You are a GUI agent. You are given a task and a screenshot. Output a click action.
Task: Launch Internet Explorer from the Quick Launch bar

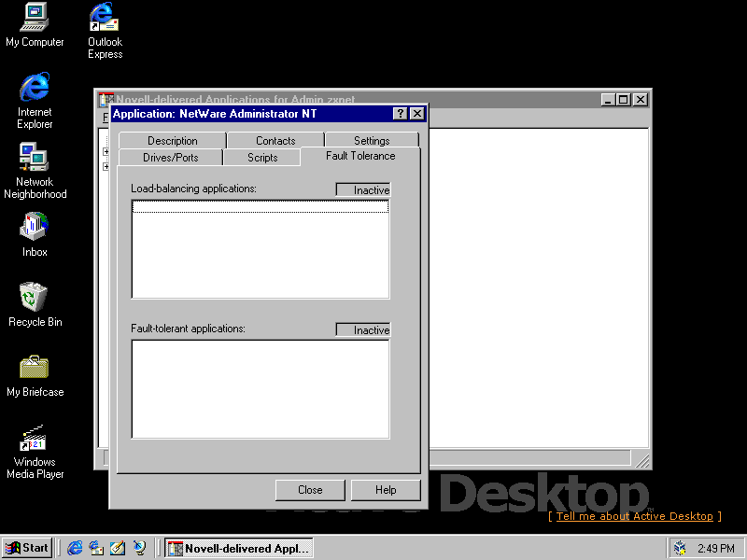75,548
